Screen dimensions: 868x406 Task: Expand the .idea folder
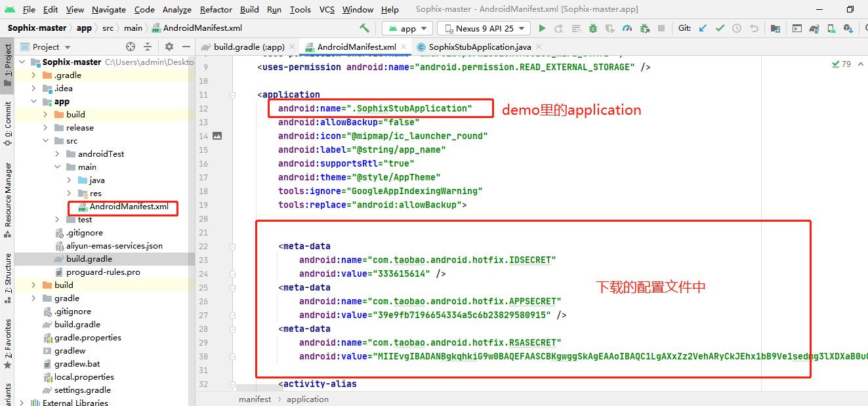[33, 88]
